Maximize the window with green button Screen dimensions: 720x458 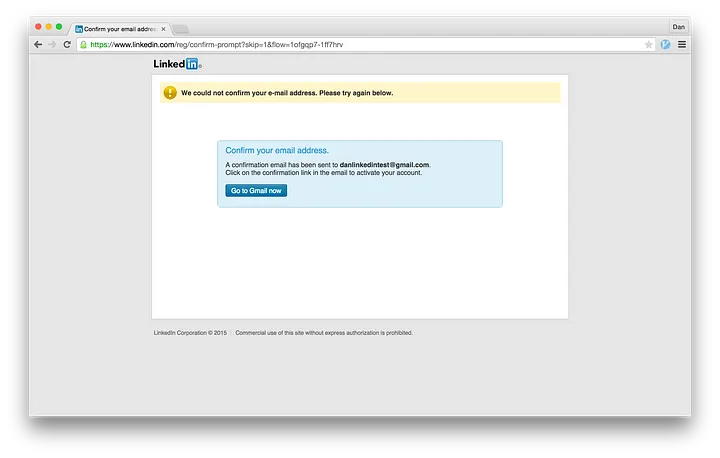click(x=59, y=27)
